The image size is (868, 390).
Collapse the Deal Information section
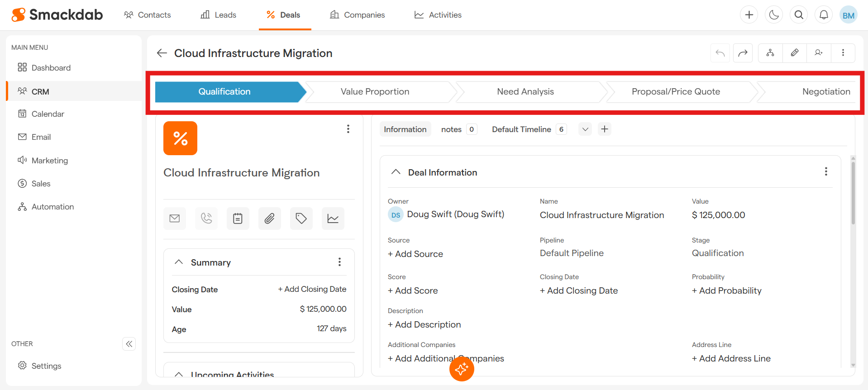tap(396, 172)
